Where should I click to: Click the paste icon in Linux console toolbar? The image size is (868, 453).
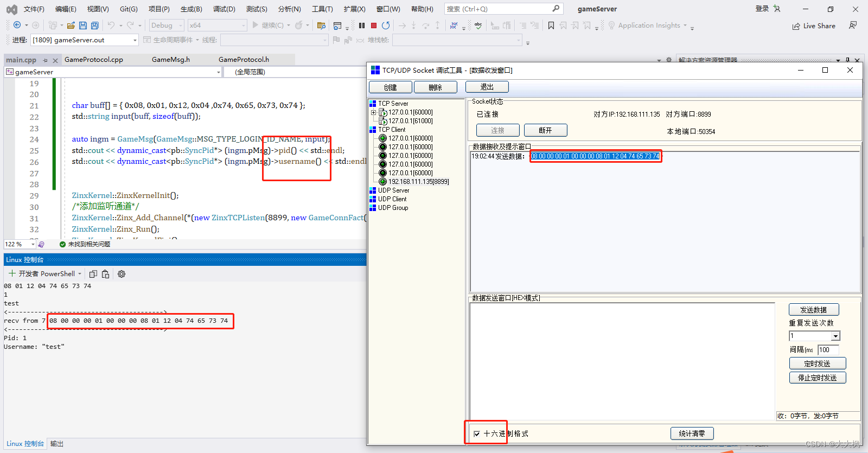(x=105, y=274)
